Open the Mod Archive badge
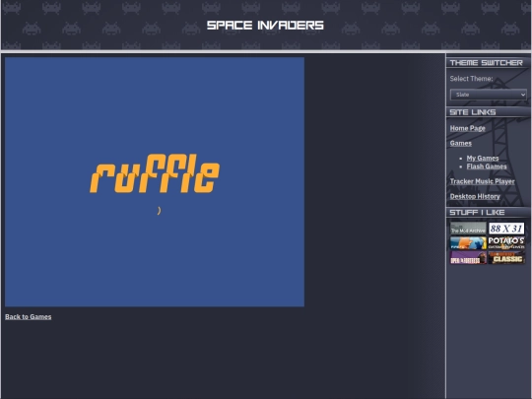The height and width of the screenshot is (399, 532). coord(468,228)
